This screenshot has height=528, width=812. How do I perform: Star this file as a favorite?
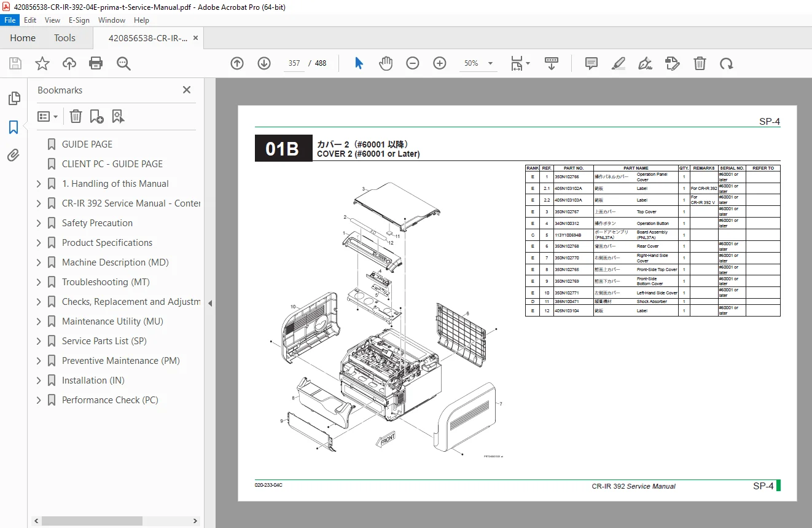coord(42,63)
